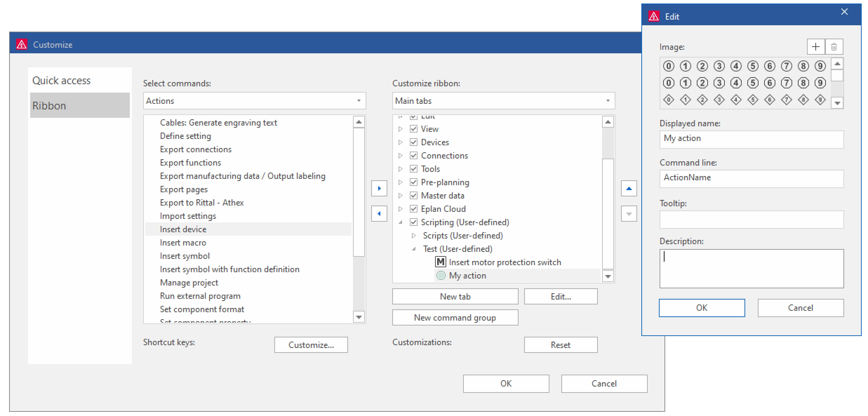This screenshot has width=868, height=416.
Task: Open Edit... for the selected ribbon item
Action: pyautogui.click(x=561, y=296)
